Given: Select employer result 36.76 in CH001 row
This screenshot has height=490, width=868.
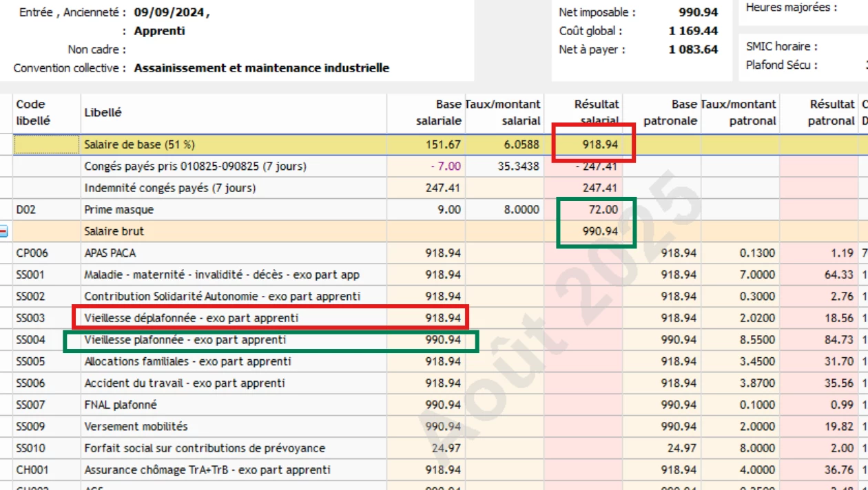Looking at the screenshot, I should (839, 469).
